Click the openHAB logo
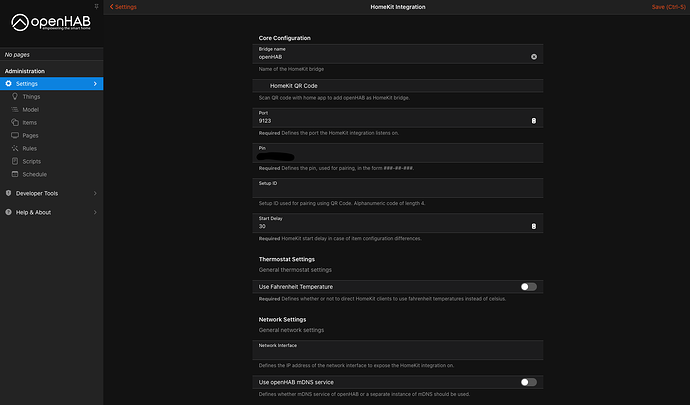The image size is (690, 405). 51,22
